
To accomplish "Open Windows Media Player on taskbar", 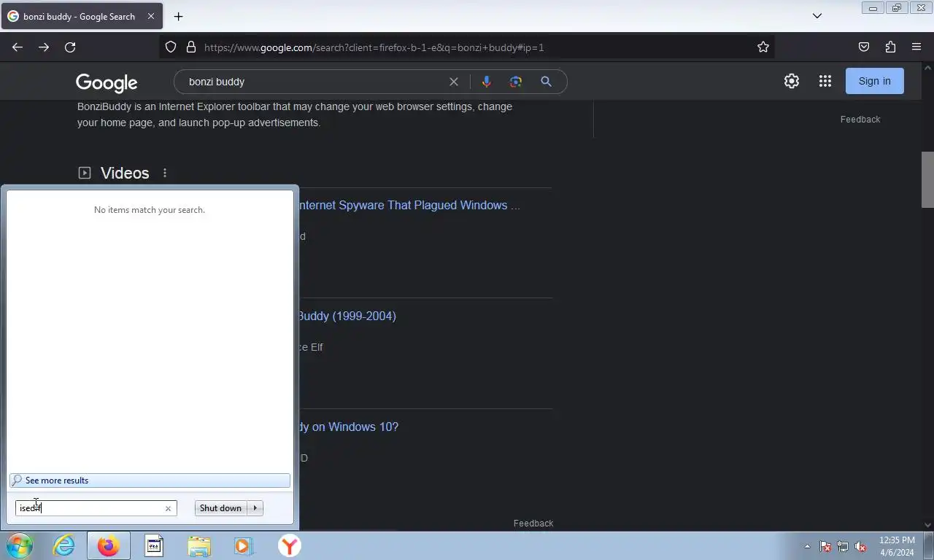I will pos(244,545).
